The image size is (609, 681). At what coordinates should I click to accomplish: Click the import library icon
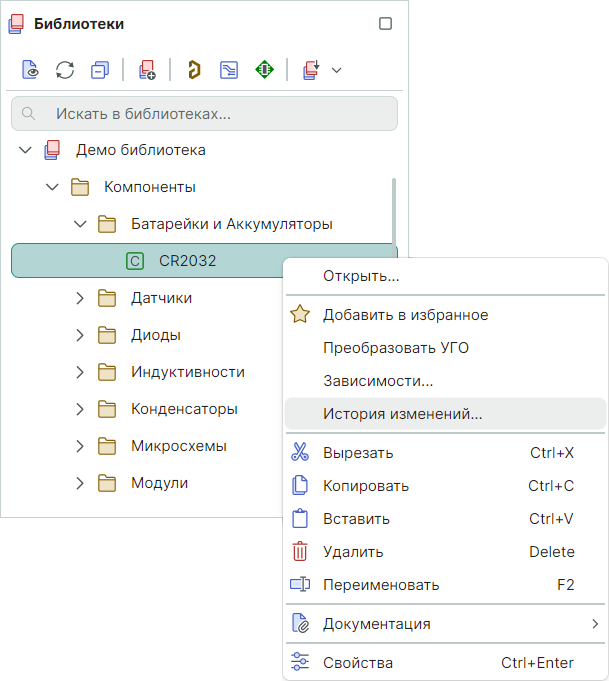pyautogui.click(x=311, y=70)
